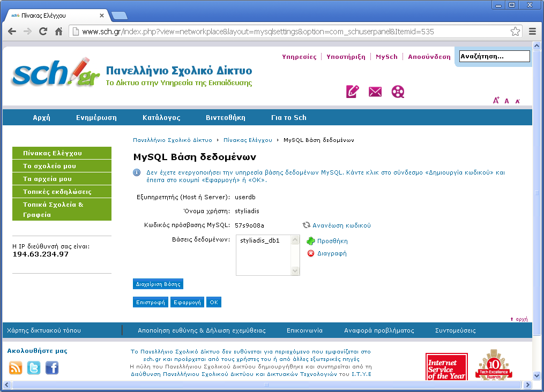Log out via Αποσύνδεση link
The height and width of the screenshot is (392, 544).
click(x=429, y=56)
